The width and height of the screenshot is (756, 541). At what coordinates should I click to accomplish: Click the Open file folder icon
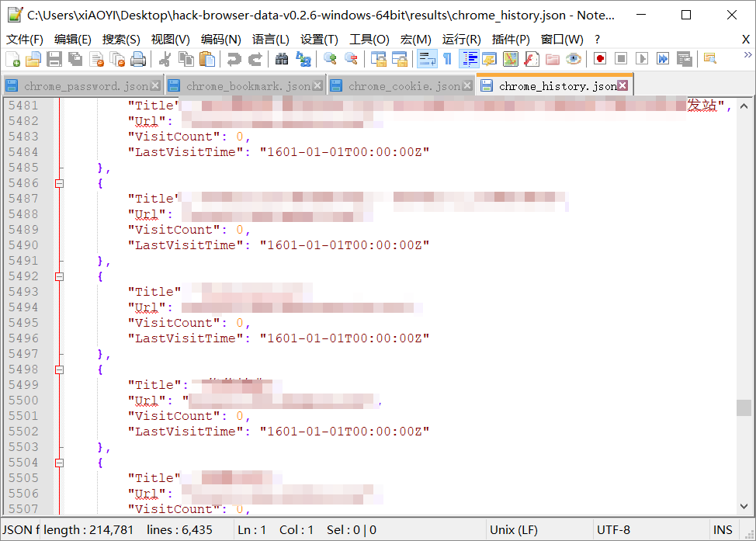[33, 59]
